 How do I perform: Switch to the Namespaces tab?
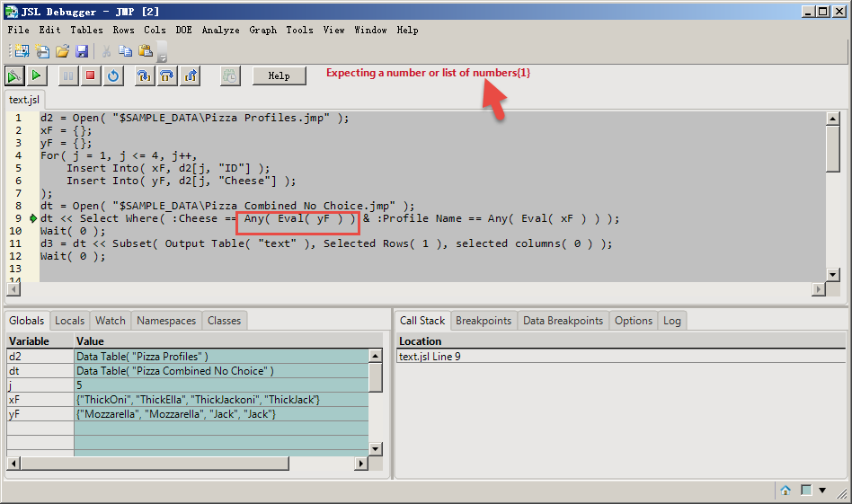coord(166,321)
